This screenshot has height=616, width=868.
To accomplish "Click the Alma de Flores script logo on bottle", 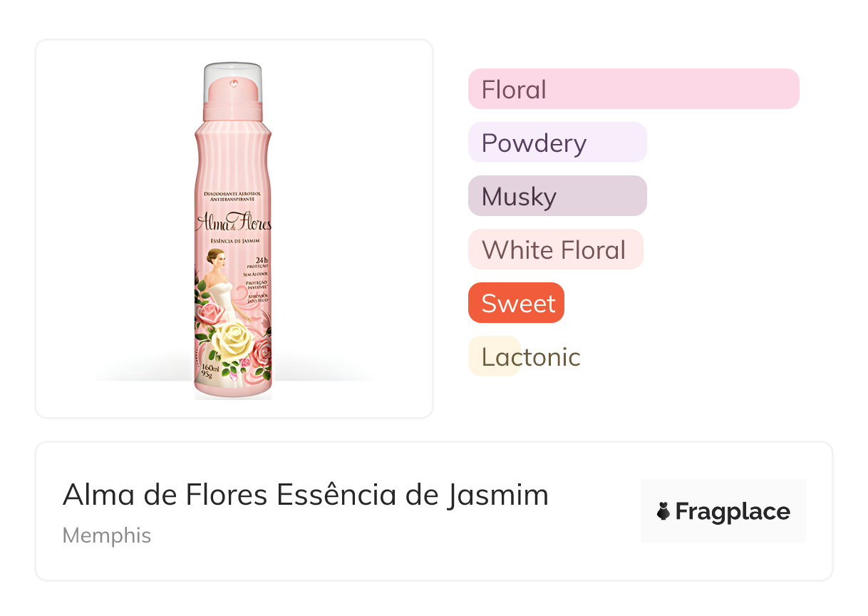I will click(233, 224).
